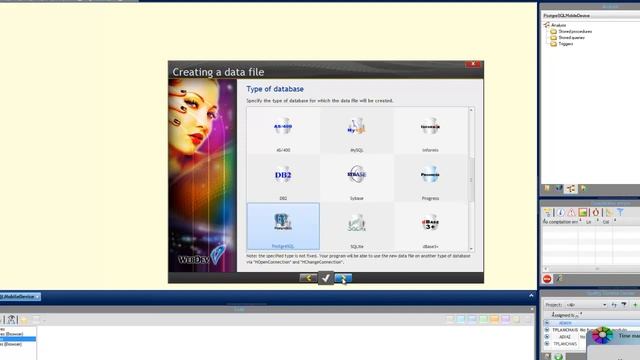Choose the Sybase database type
The height and width of the screenshot is (360, 640).
click(356, 179)
